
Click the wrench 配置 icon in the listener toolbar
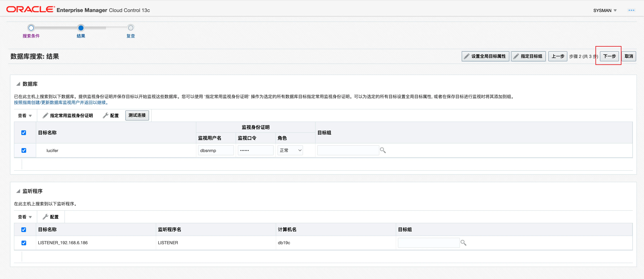point(45,217)
